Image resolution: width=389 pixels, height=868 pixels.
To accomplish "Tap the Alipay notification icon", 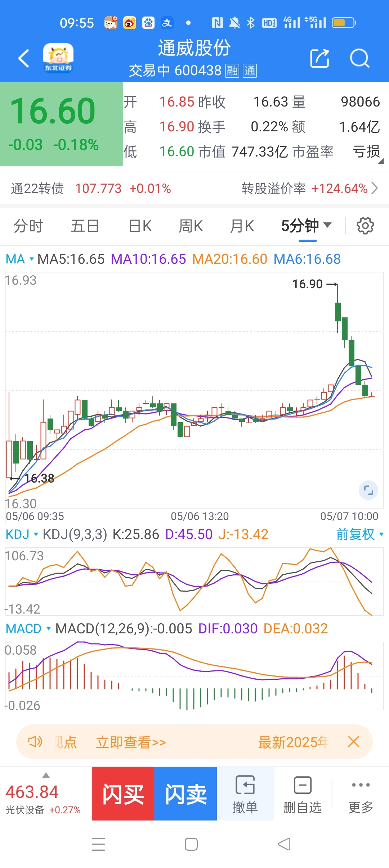I will pyautogui.click(x=167, y=23).
